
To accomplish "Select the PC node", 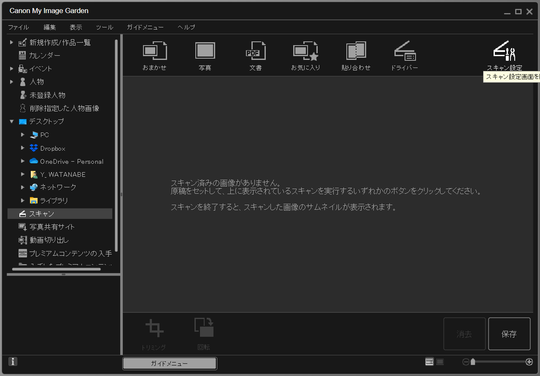I will coord(44,135).
